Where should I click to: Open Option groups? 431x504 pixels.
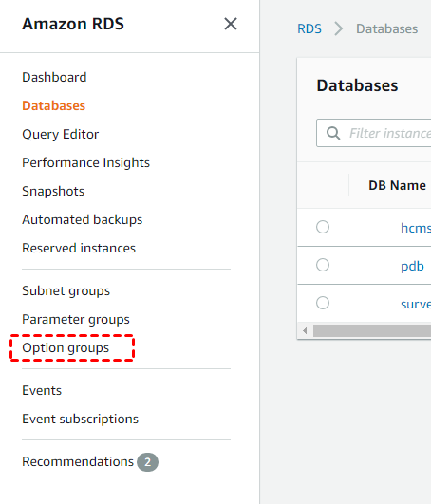pyautogui.click(x=66, y=347)
